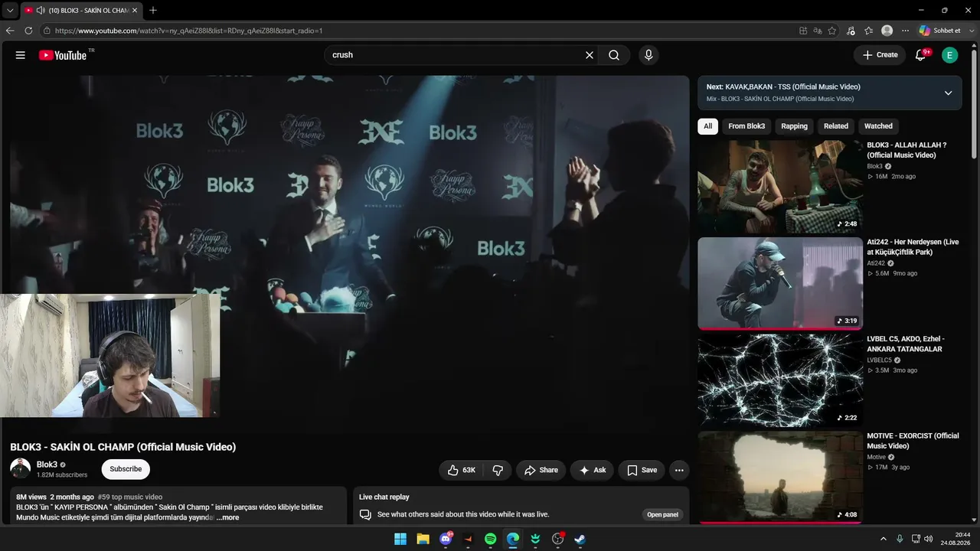Viewport: 980px width, 551px height.
Task: Expand the tab search dropdown
Action: (x=10, y=11)
